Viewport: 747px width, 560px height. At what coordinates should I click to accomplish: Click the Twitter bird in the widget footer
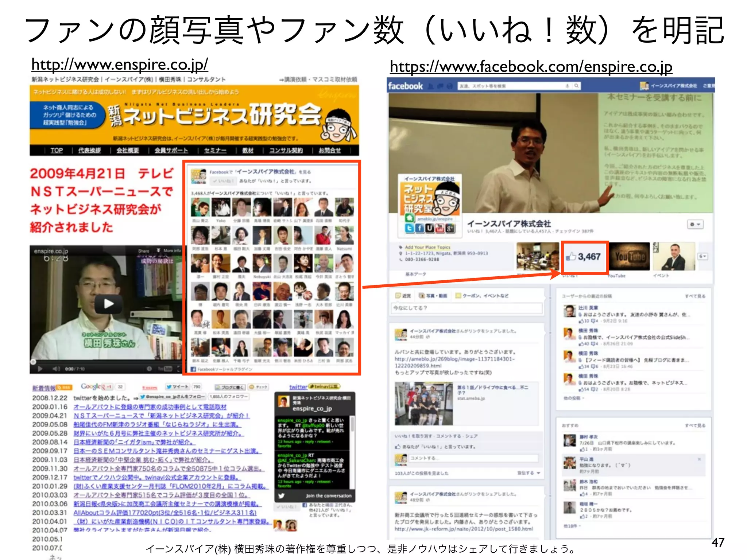coord(281,496)
